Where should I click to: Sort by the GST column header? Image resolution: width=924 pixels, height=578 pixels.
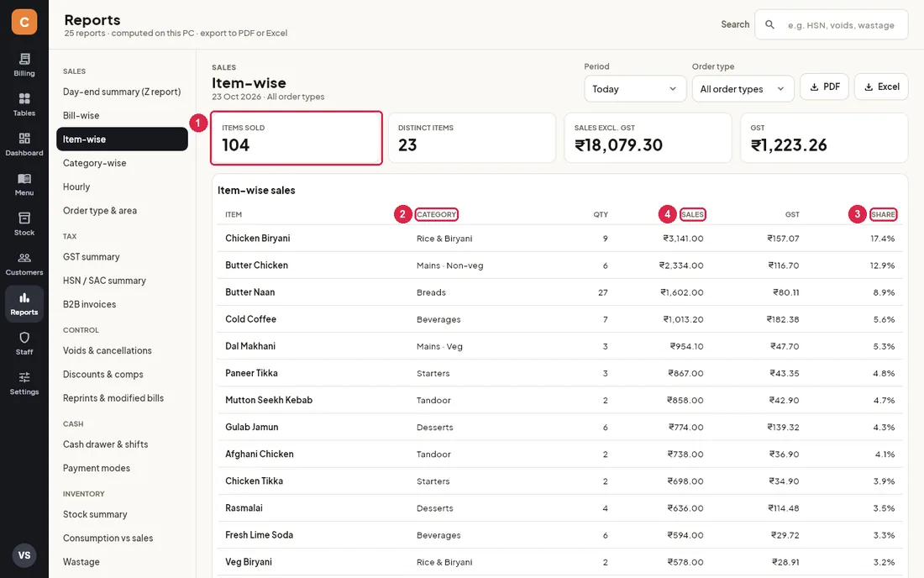[792, 214]
